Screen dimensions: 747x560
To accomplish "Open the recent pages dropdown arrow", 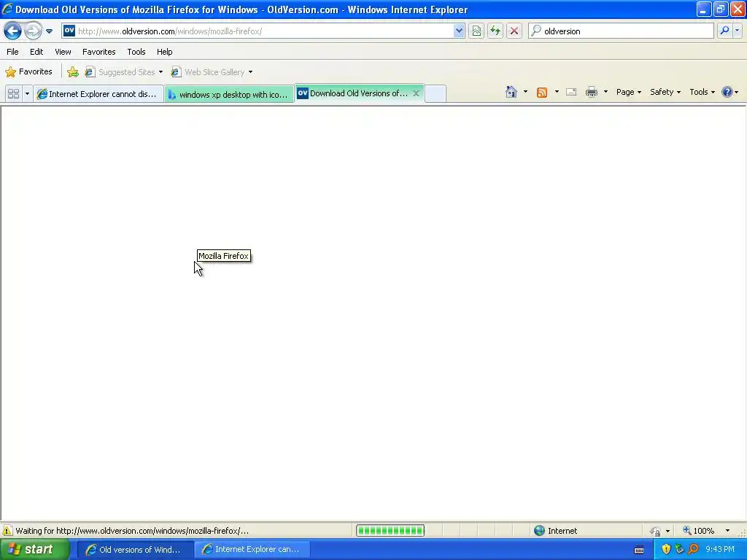I will (x=49, y=31).
